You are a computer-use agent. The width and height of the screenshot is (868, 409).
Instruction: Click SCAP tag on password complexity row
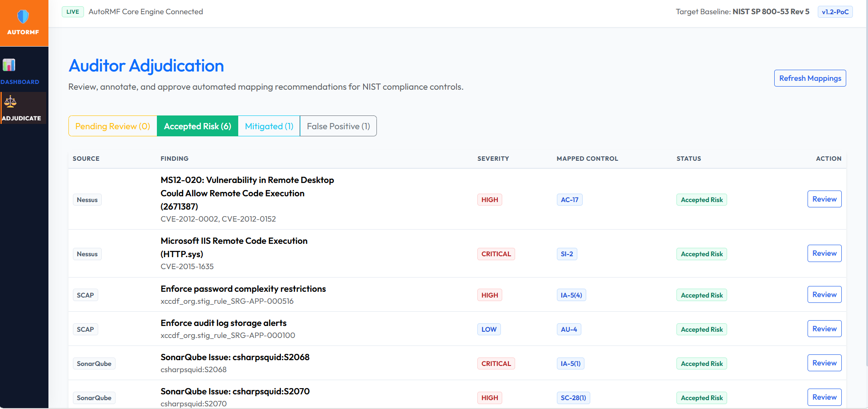pyautogui.click(x=85, y=295)
